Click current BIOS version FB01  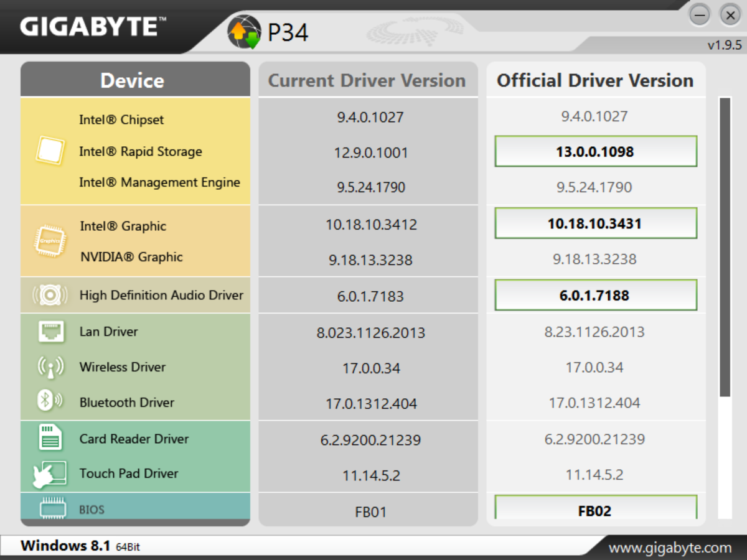(x=370, y=512)
